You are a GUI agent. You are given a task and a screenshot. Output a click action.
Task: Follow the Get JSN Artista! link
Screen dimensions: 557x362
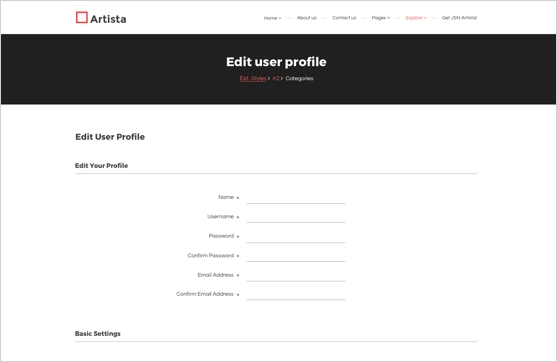click(x=459, y=18)
